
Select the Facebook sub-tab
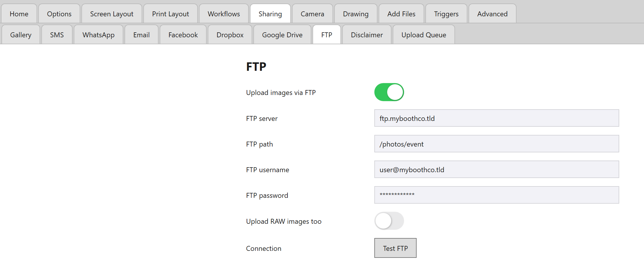(183, 35)
